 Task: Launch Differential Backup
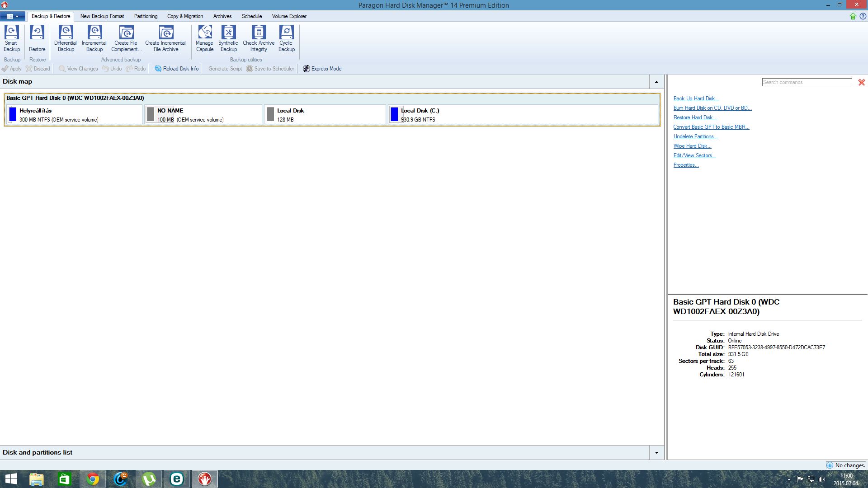pos(66,38)
